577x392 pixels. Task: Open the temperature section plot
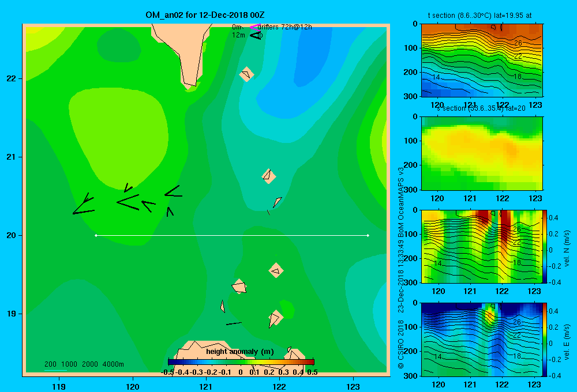tap(482, 61)
